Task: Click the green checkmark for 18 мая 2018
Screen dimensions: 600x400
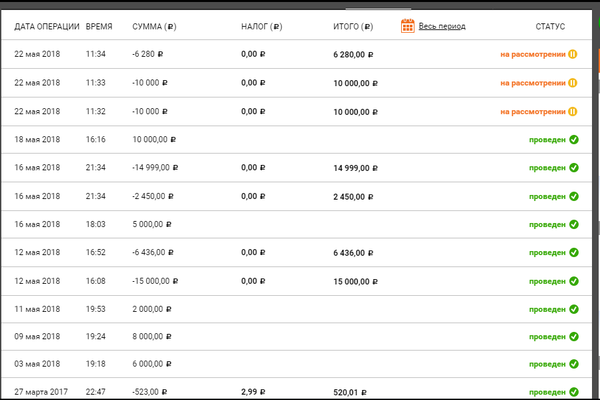Action: [x=574, y=140]
